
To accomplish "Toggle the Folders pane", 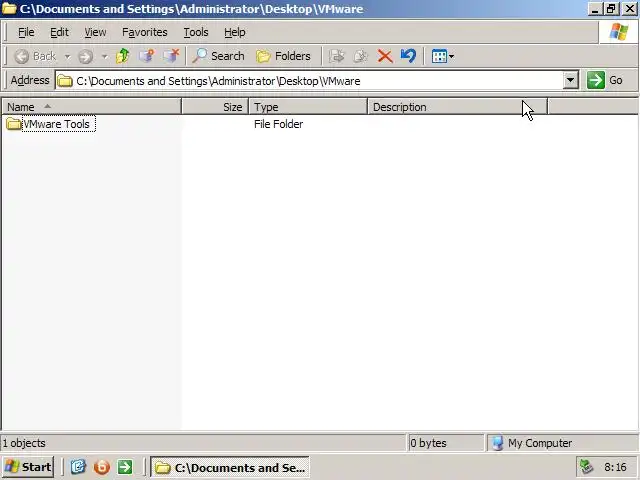I will [284, 56].
